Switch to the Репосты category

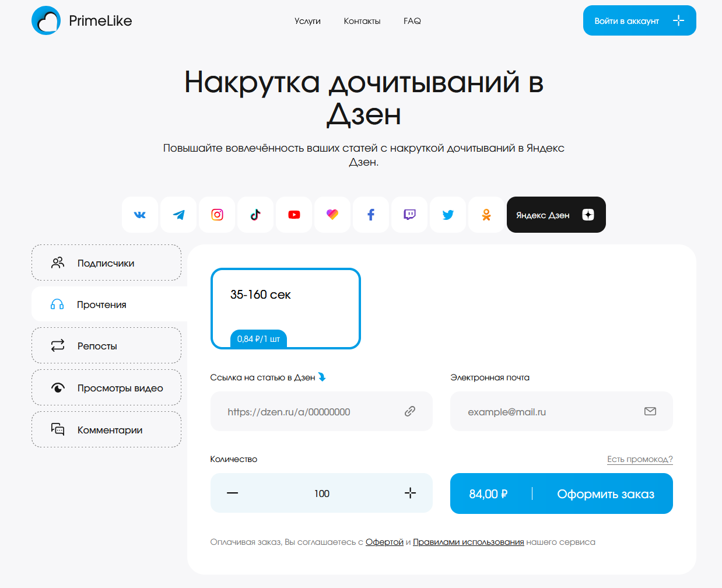(106, 345)
